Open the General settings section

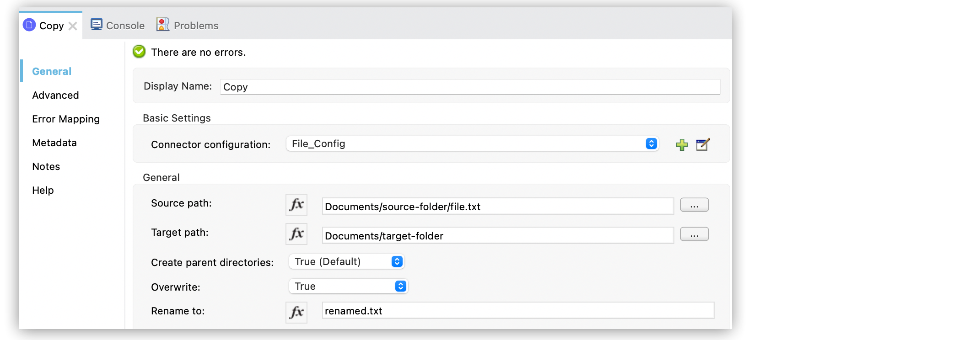[52, 71]
